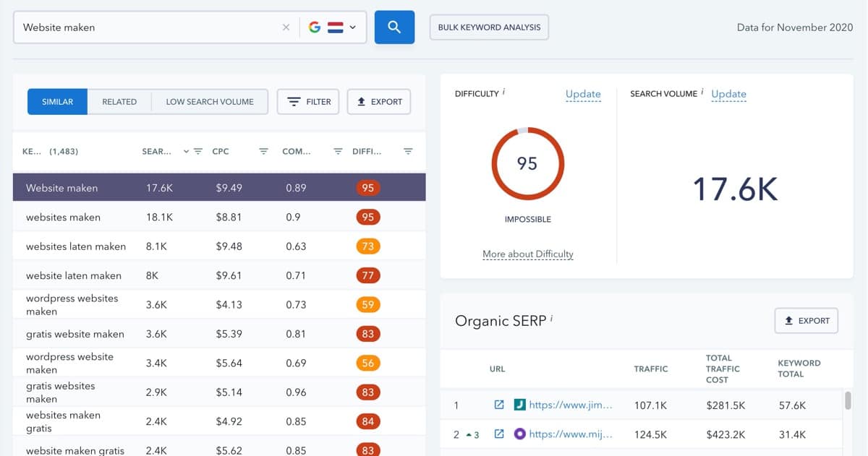Image resolution: width=868 pixels, height=456 pixels.
Task: Click the 18.1K search volume value
Action: [x=159, y=218]
